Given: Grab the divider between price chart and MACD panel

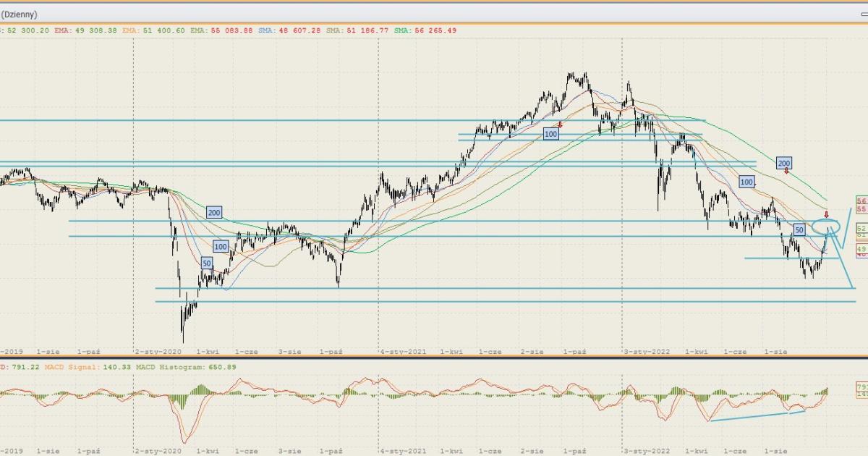Looking at the screenshot, I should click(434, 358).
